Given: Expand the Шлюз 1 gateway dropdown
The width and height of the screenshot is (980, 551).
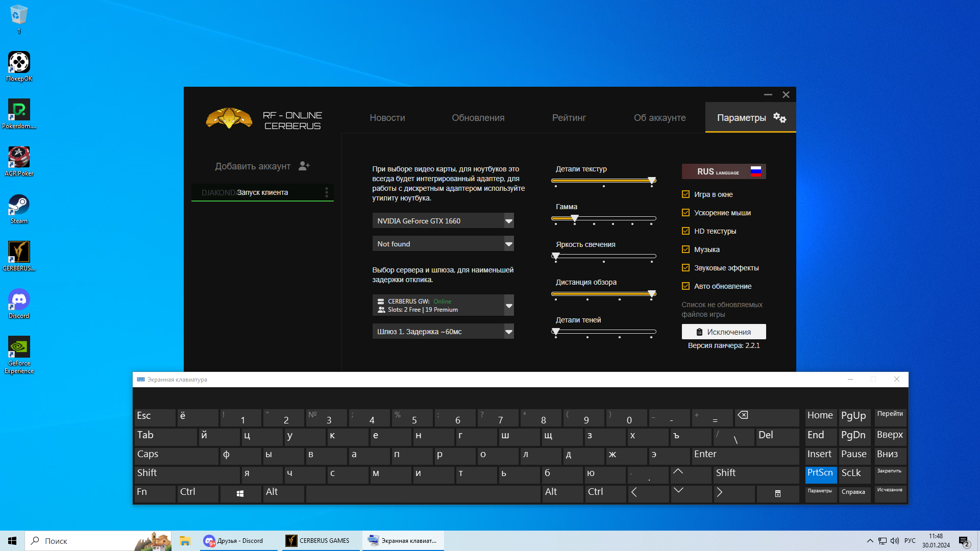Looking at the screenshot, I should click(508, 332).
